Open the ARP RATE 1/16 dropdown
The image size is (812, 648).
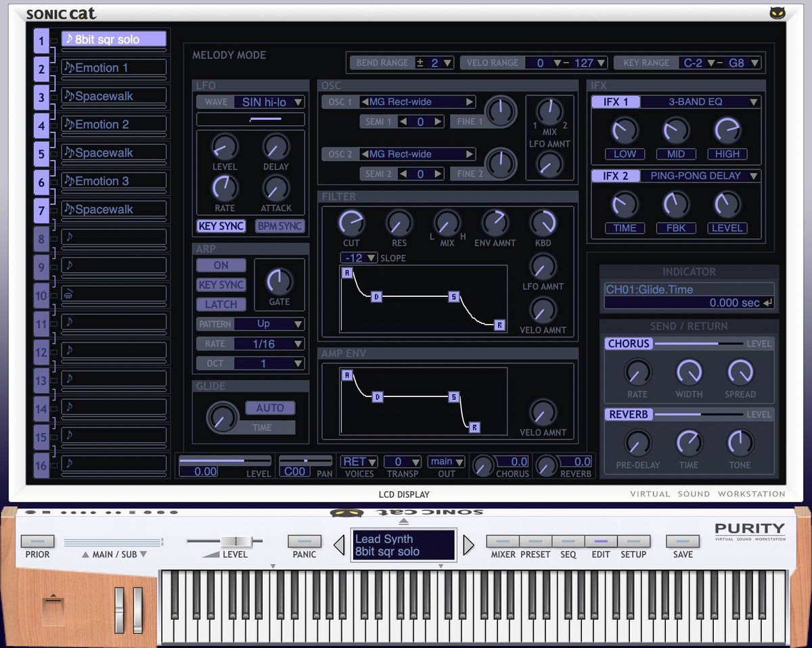tap(269, 344)
